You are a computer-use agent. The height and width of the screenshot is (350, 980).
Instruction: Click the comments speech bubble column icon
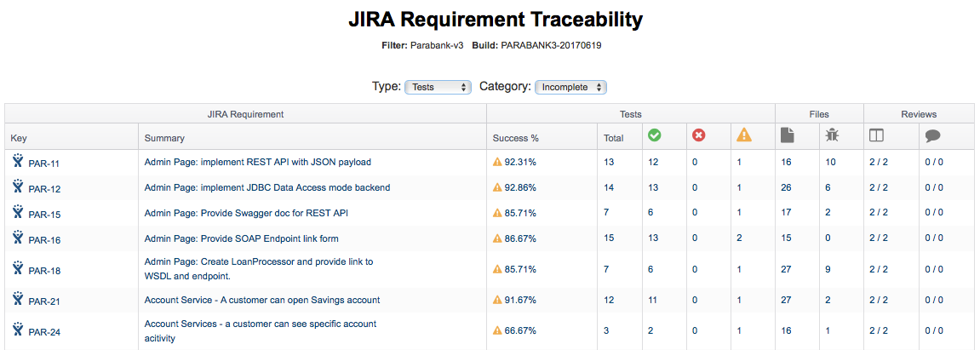tap(932, 136)
